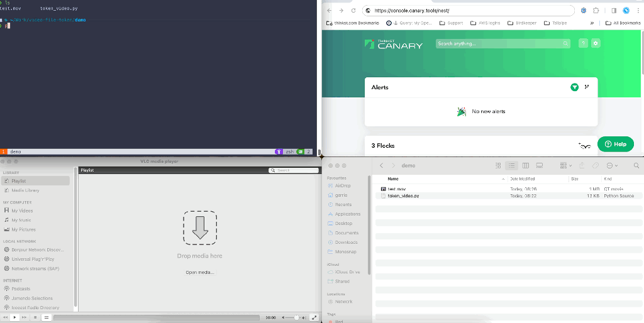The image size is (644, 323).
Task: Reload the Canary console page
Action: [x=353, y=11]
